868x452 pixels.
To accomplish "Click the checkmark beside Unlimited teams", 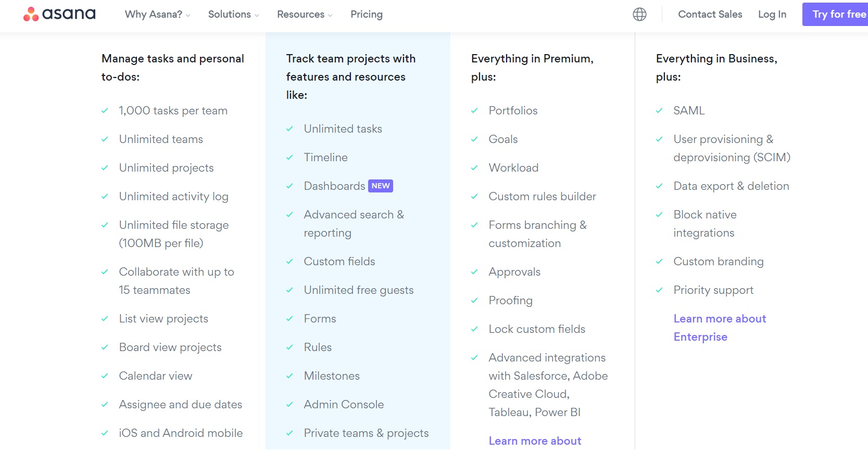I will click(105, 139).
